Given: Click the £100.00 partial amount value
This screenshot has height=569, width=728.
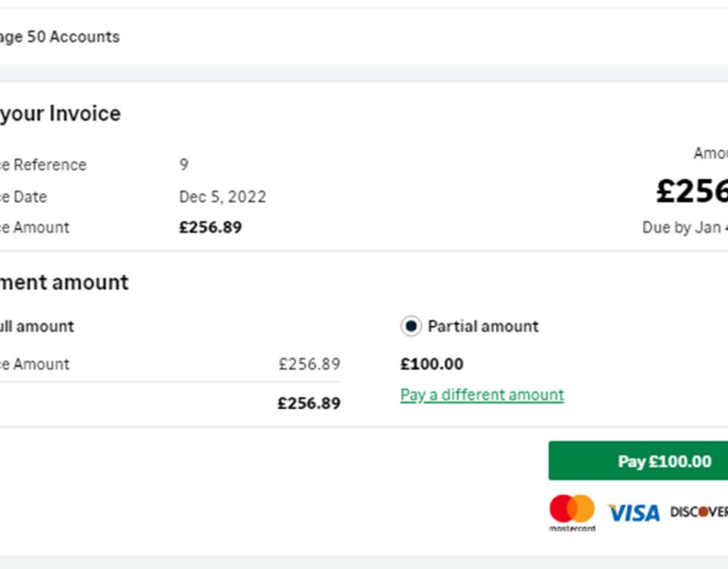Looking at the screenshot, I should click(x=431, y=363).
